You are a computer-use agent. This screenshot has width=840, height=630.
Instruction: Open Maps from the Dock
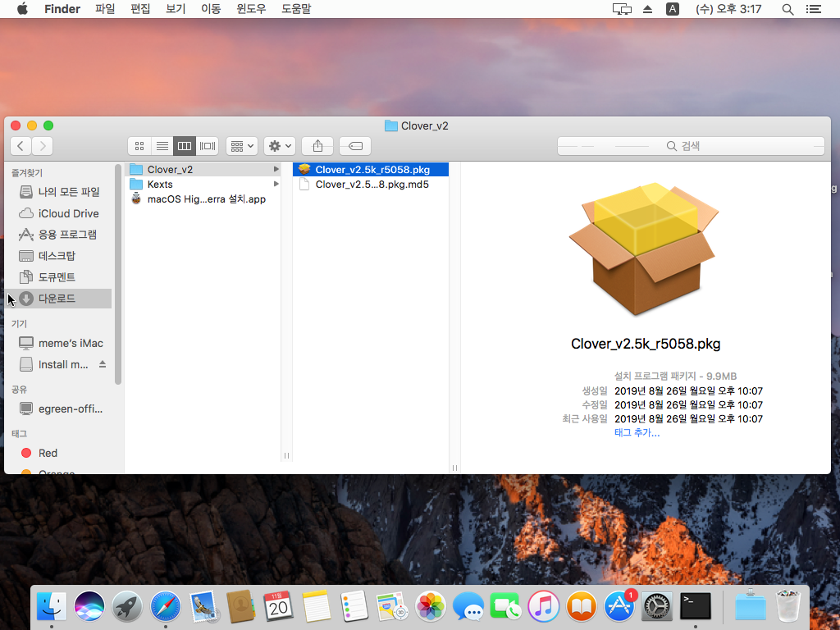[392, 606]
